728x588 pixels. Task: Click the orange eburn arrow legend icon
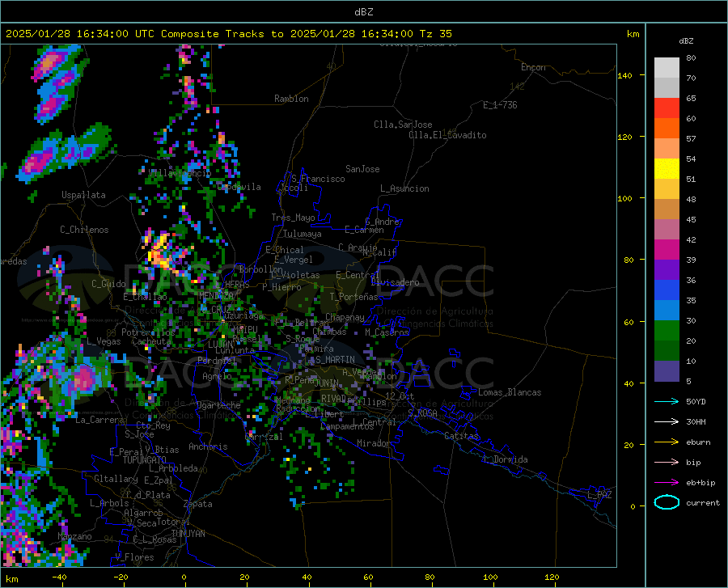click(x=667, y=442)
